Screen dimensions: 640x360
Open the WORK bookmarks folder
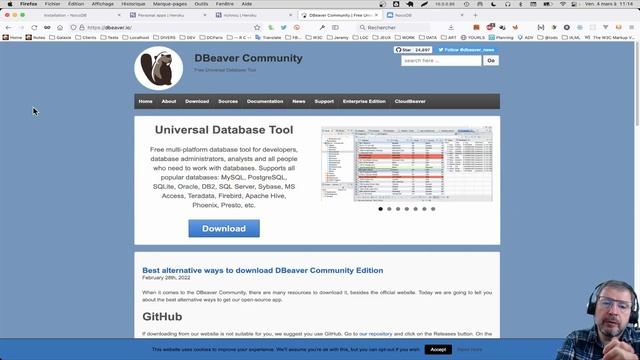point(404,37)
